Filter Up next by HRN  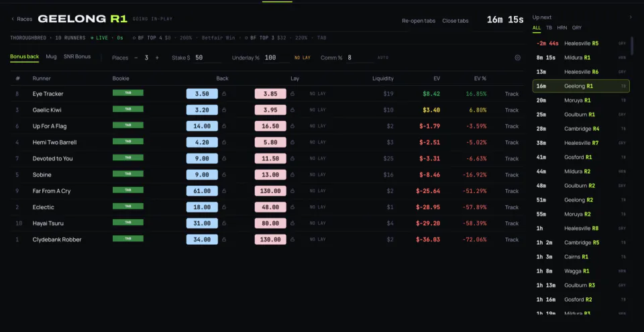562,28
